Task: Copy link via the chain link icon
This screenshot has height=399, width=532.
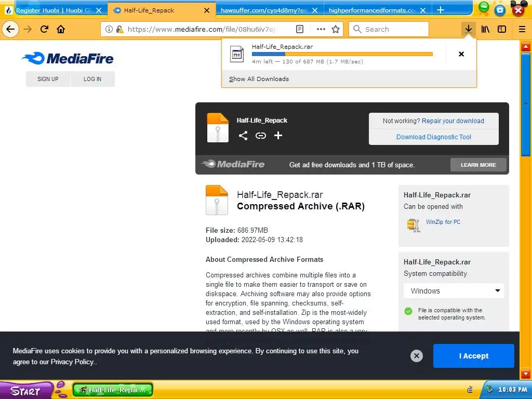Action: [261, 136]
